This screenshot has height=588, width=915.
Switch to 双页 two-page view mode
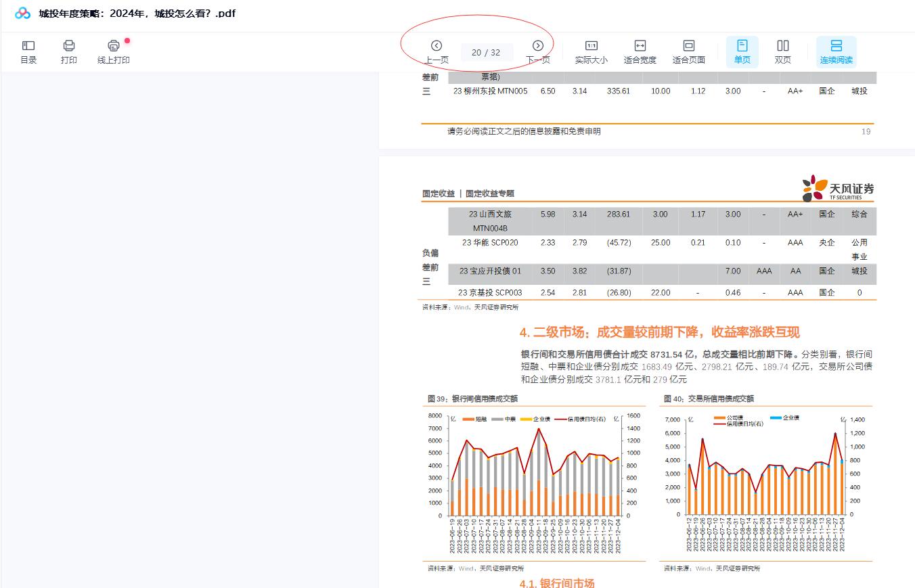pos(782,51)
